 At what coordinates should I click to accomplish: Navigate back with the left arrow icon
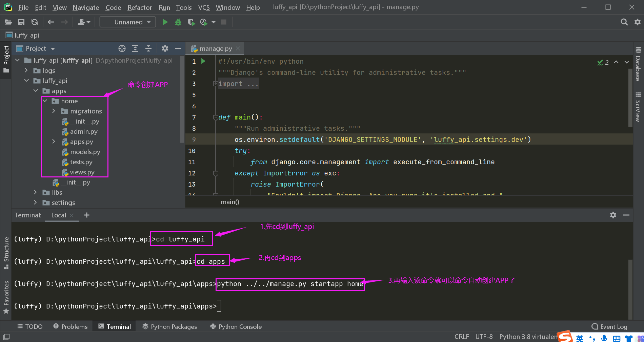51,22
